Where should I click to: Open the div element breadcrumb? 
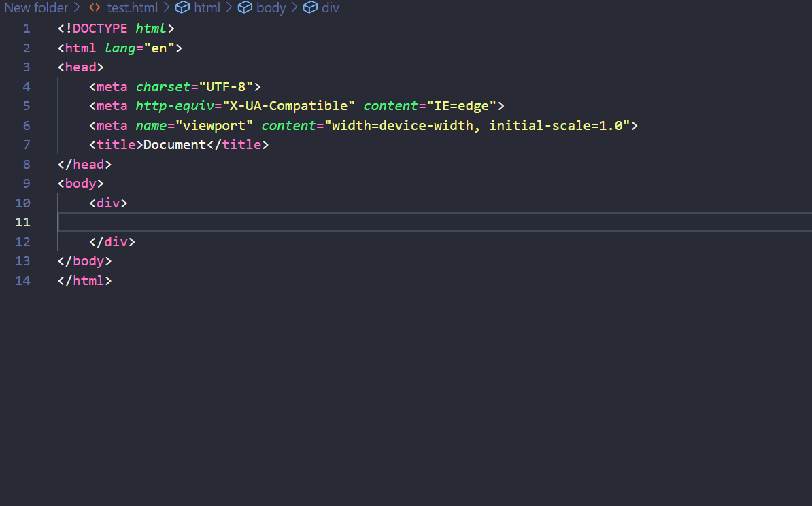click(x=321, y=7)
